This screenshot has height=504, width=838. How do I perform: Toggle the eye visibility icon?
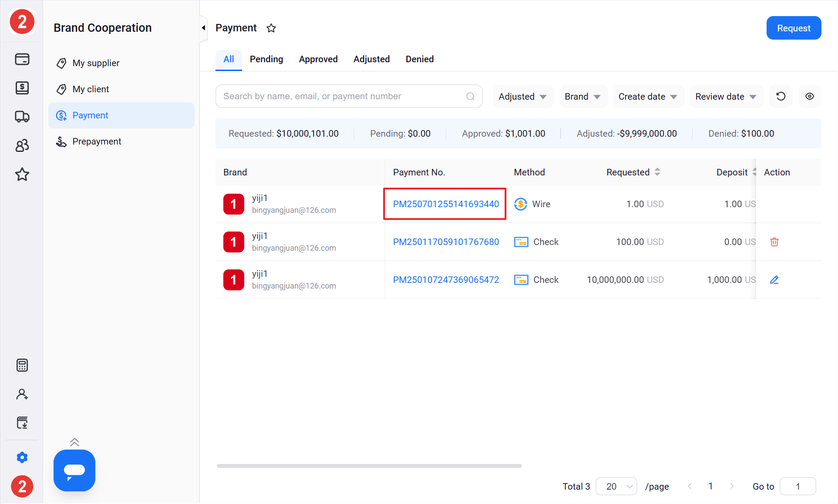coord(810,96)
